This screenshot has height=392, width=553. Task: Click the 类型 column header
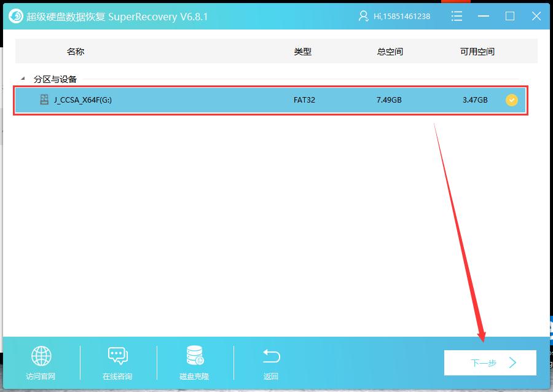pyautogui.click(x=303, y=52)
